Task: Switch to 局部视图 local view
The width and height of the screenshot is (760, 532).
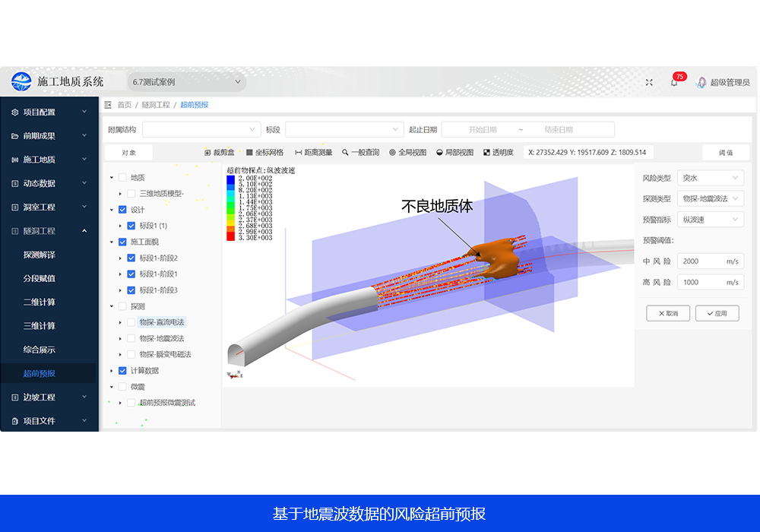Action: click(x=454, y=153)
